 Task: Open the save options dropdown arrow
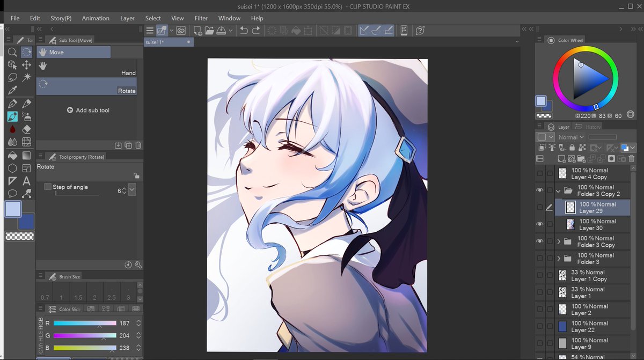[230, 31]
